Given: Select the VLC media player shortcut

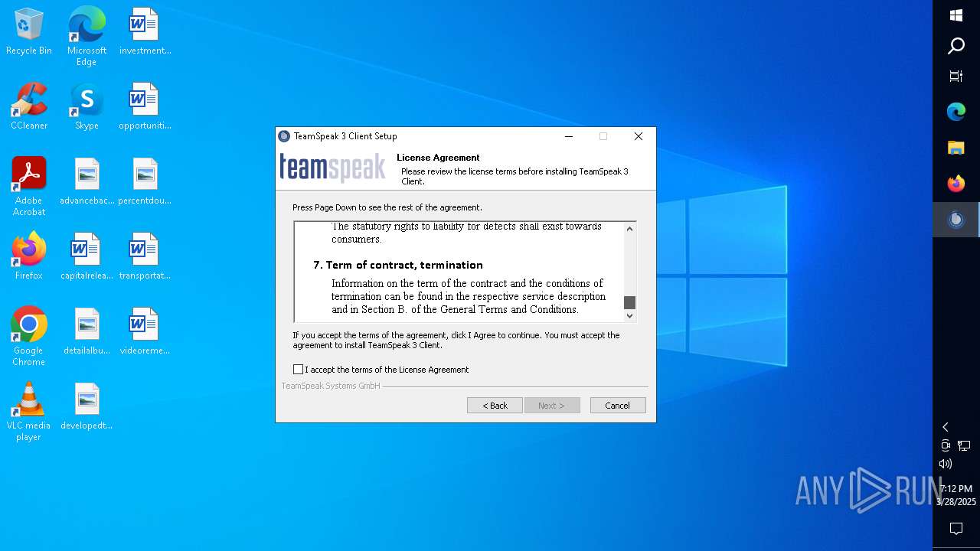Looking at the screenshot, I should coord(29,412).
